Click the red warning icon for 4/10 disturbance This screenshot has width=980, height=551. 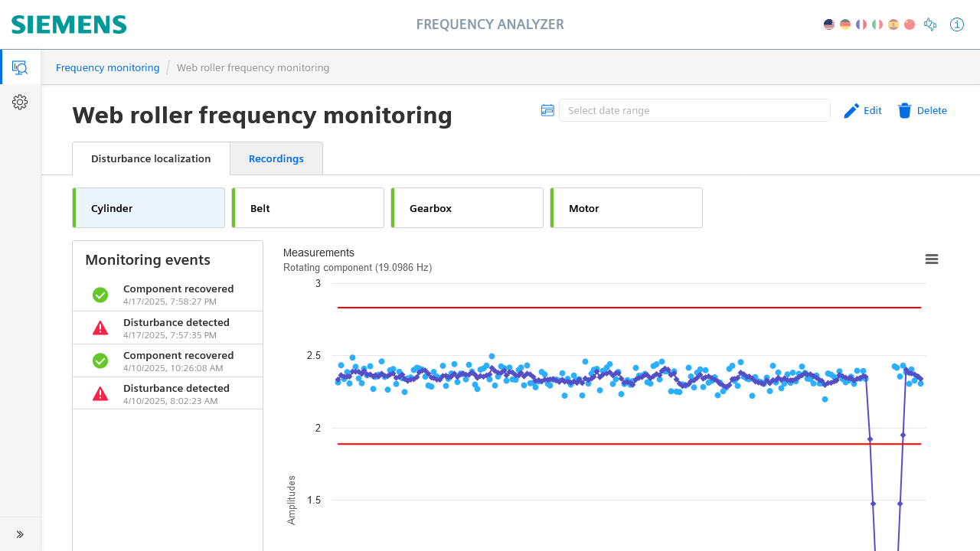[x=100, y=393]
